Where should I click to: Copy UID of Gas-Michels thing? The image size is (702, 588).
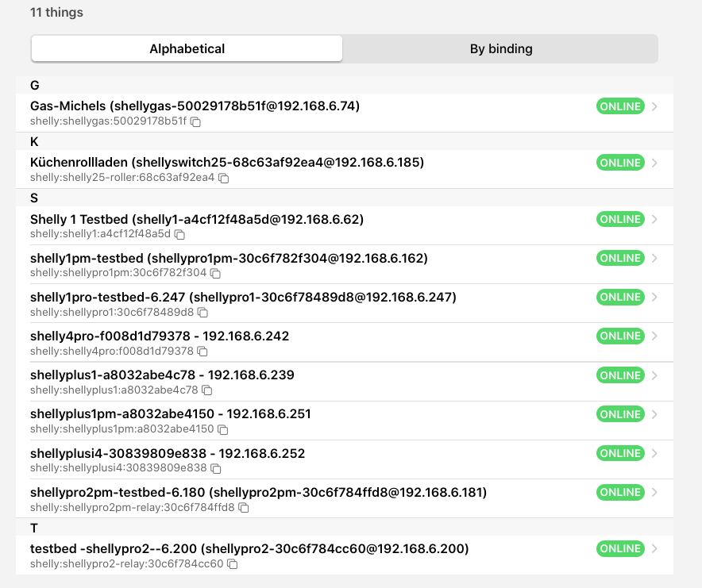(x=195, y=122)
